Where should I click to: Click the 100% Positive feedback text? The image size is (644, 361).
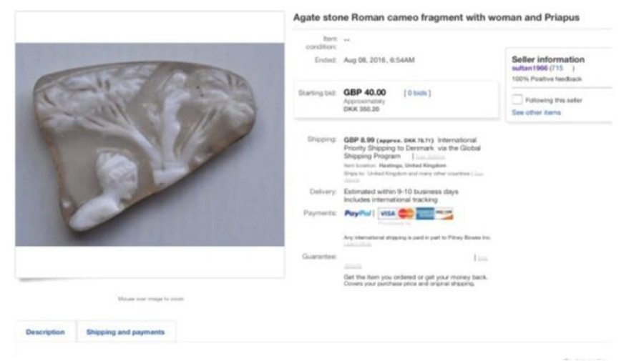click(x=547, y=78)
